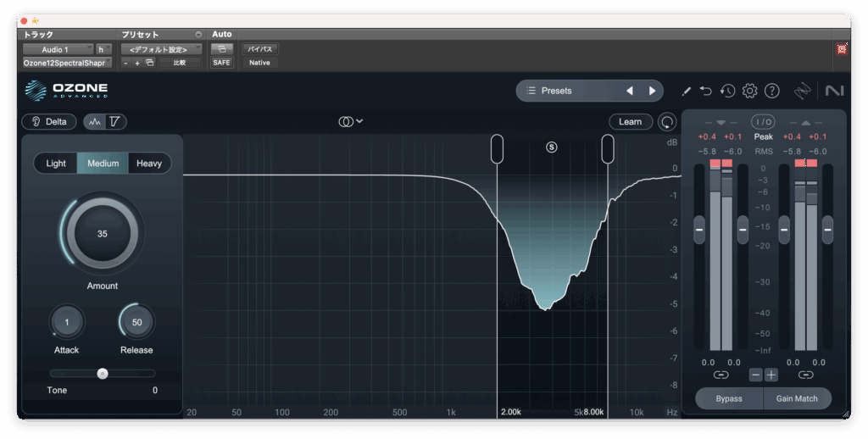Go to the next preset arrow

652,91
